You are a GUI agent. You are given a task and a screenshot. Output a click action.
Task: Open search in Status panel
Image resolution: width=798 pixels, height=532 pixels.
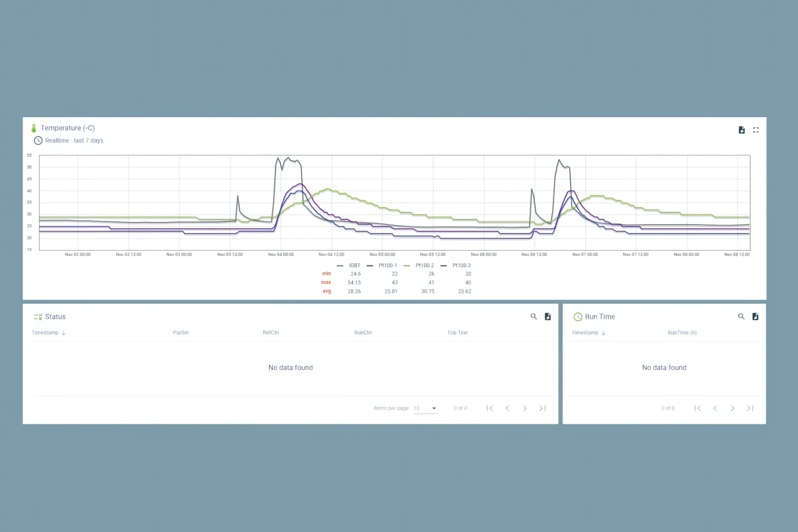tap(534, 317)
